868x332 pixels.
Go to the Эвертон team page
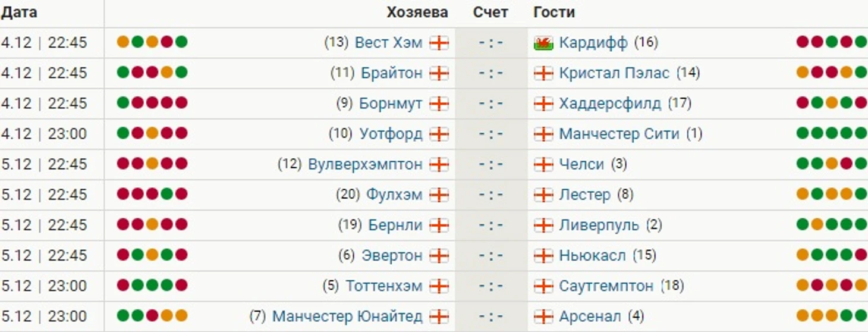coord(392,255)
